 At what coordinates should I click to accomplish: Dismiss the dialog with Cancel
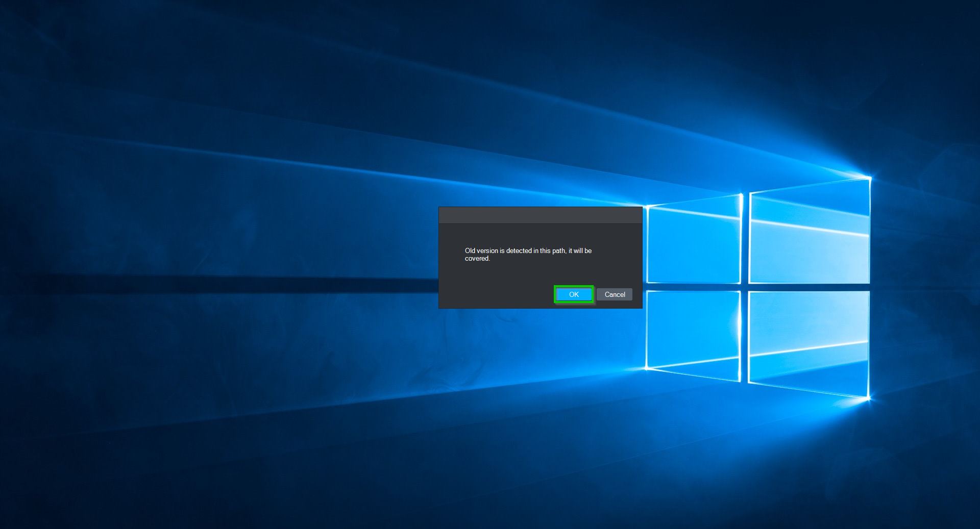(x=615, y=294)
